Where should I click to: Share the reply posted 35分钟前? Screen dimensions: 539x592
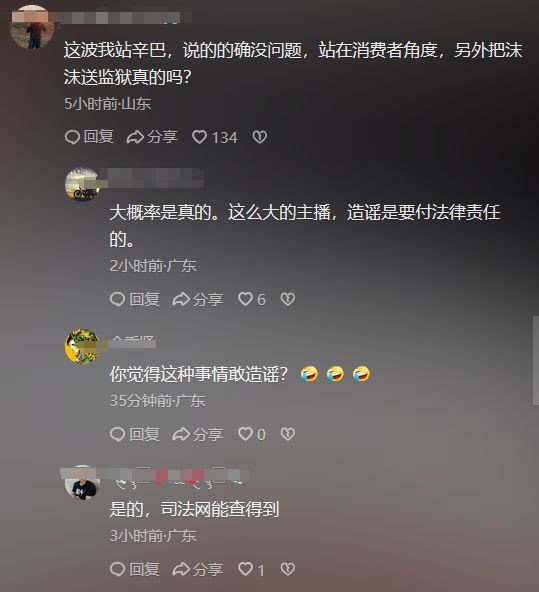click(197, 434)
